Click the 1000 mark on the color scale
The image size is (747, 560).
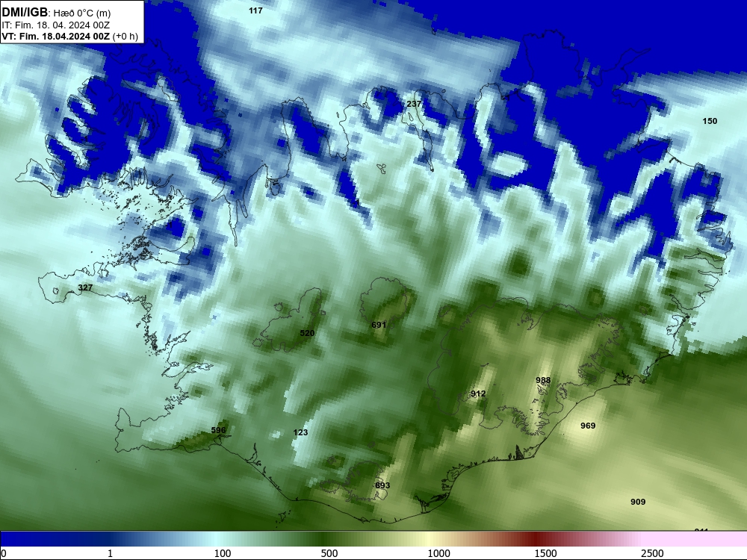point(438,553)
